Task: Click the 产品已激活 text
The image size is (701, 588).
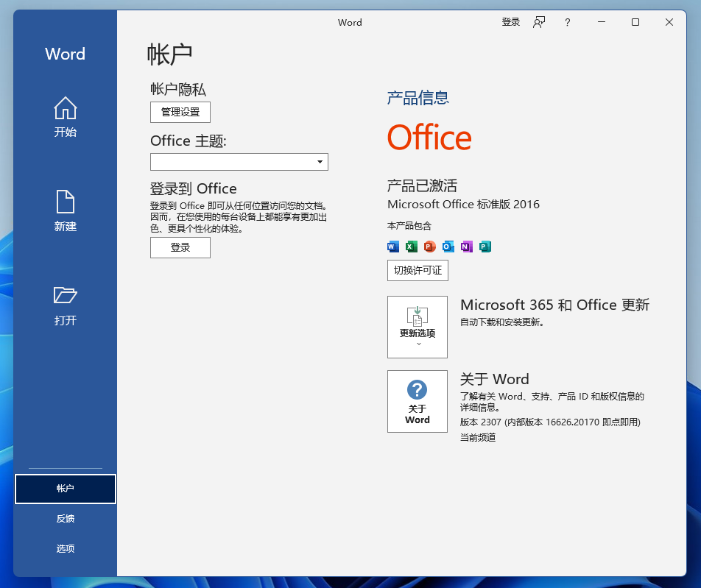Action: pyautogui.click(x=422, y=185)
